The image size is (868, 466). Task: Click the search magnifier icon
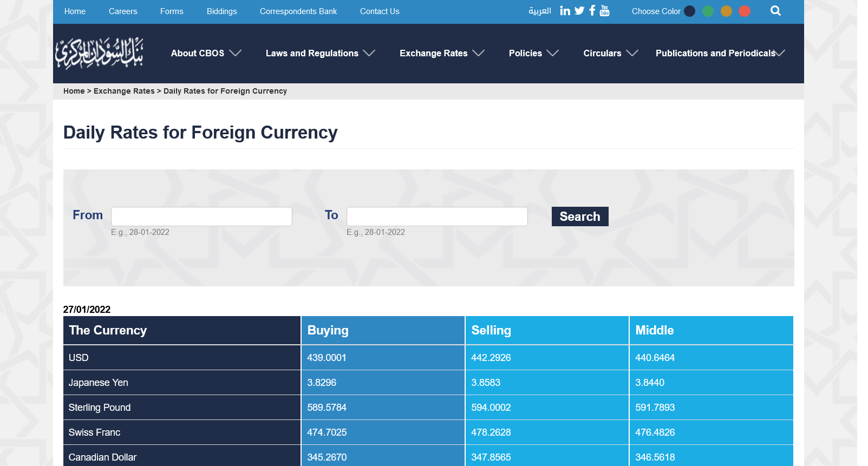pos(775,11)
